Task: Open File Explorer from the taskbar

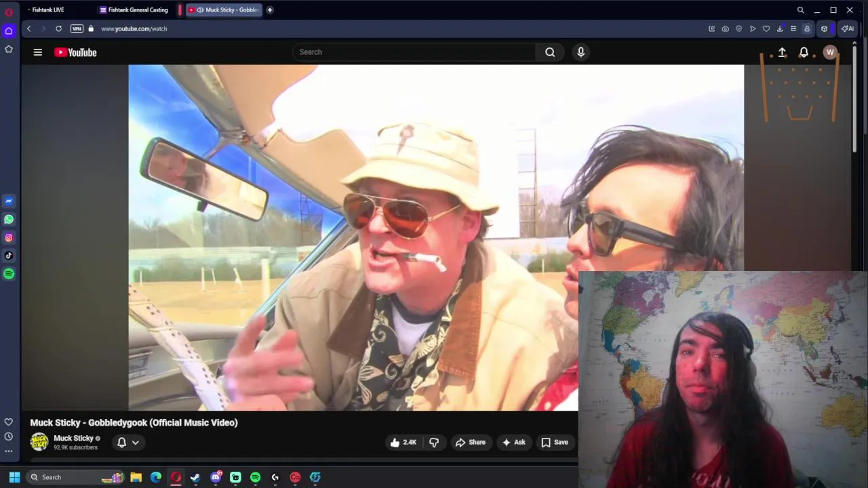Action: [136, 477]
